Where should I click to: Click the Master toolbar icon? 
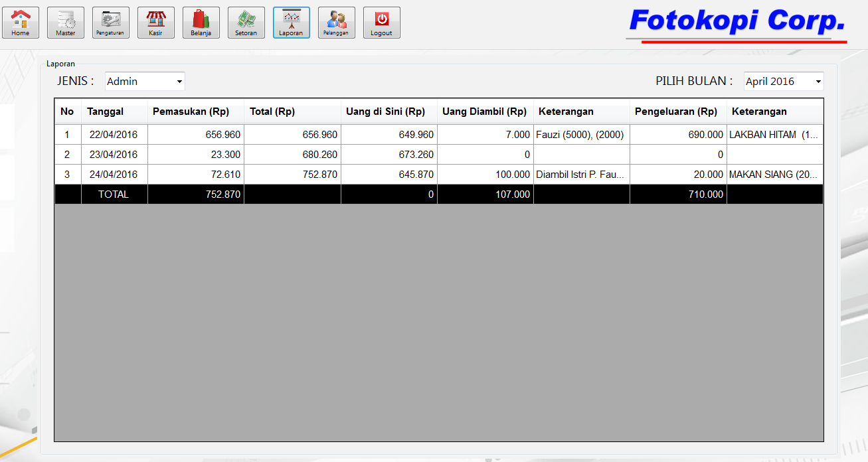click(x=65, y=22)
